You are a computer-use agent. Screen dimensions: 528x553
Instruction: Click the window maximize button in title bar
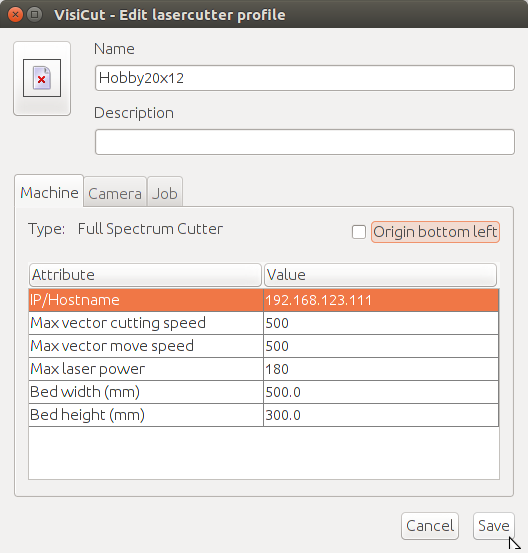coord(34,15)
